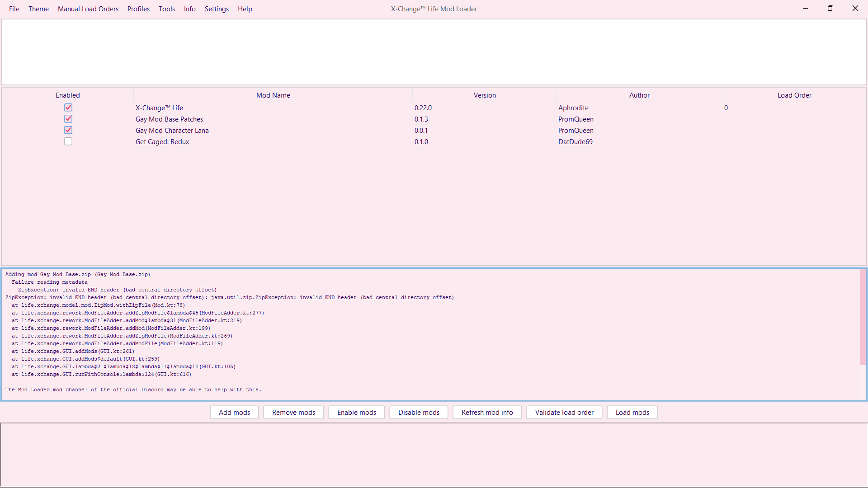Open the Tools menu
Screen dimensions: 868x488
[166, 9]
